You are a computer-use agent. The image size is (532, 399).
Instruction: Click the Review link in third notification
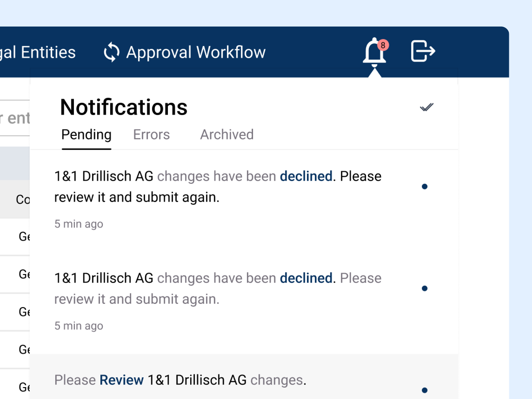pos(122,380)
